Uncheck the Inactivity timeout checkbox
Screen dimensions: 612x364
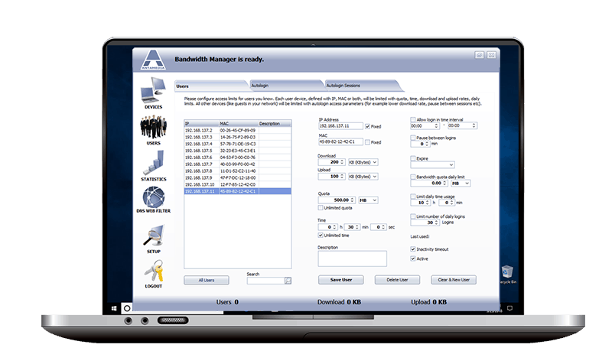pyautogui.click(x=413, y=249)
